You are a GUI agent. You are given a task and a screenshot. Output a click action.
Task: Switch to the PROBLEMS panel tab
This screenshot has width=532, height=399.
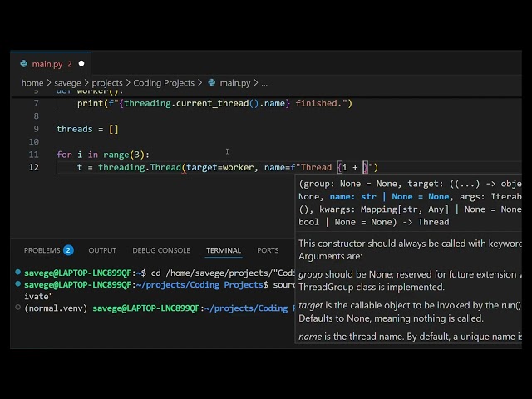42,250
